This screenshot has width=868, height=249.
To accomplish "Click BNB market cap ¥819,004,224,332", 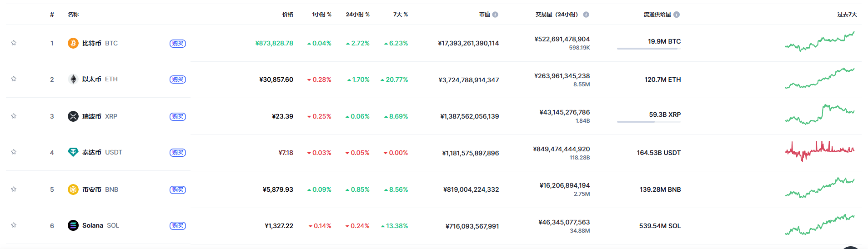I will coord(471,189).
